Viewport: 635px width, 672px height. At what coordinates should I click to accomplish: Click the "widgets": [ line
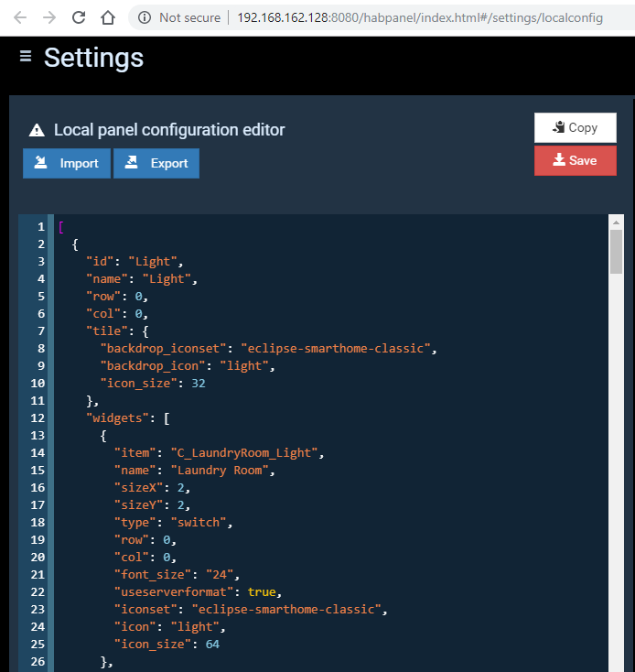coord(128,417)
